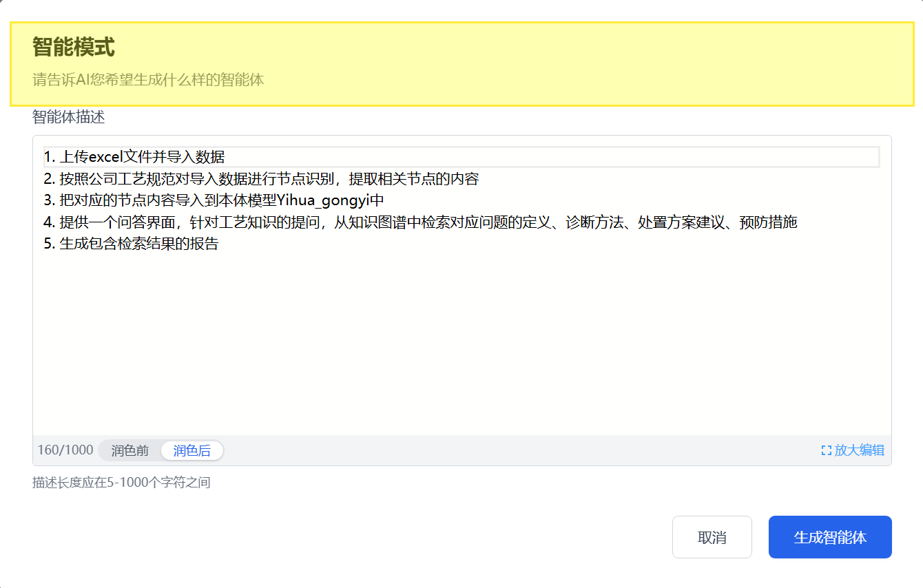Switch to the 润色前 version

(130, 450)
